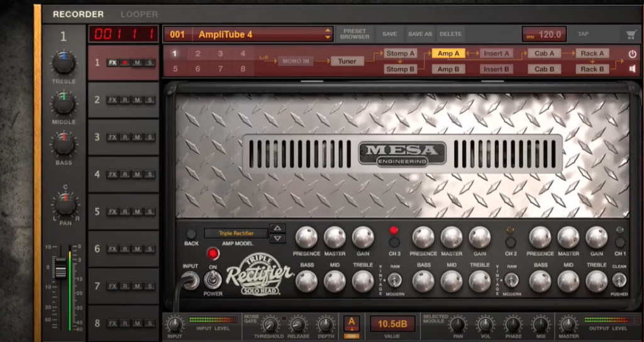The width and height of the screenshot is (644, 342).
Task: Click the BPM 120.0 tempo field
Action: coord(544,34)
